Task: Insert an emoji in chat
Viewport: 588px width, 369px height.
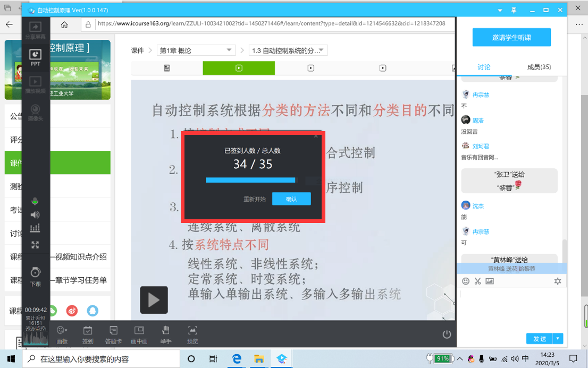Action: tap(466, 281)
